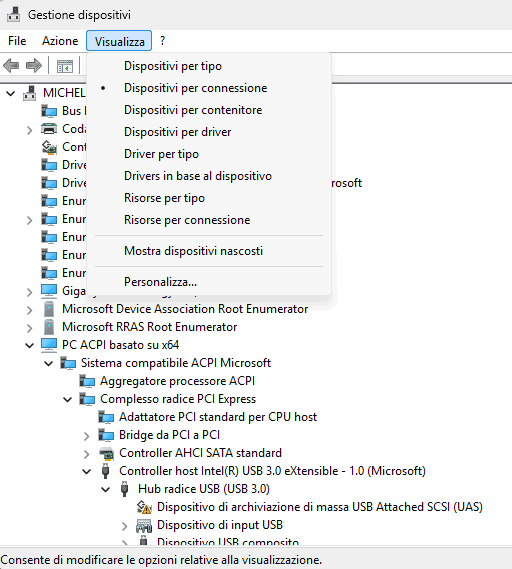Click the forward arrow toolbar icon

pos(34,66)
